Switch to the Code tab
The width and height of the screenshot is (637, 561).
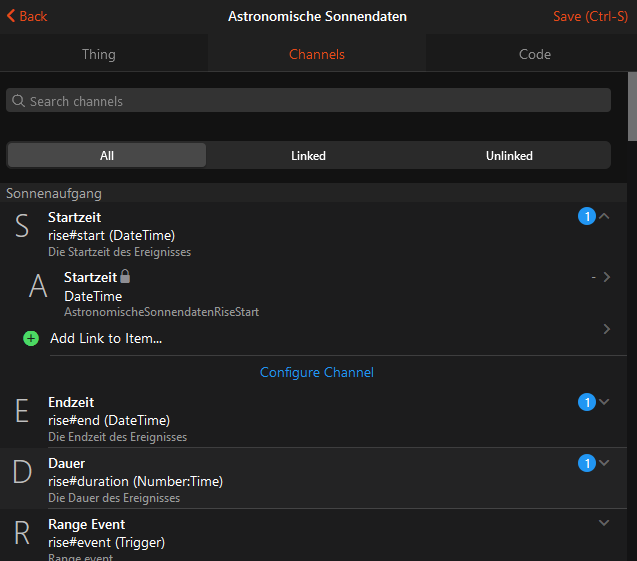tap(534, 54)
